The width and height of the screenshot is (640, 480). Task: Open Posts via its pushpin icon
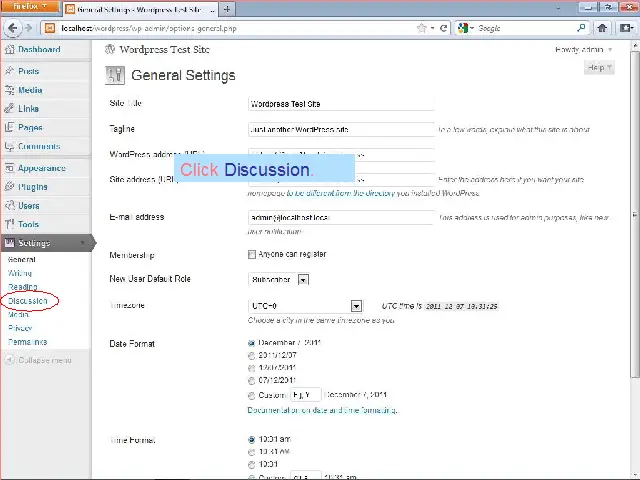coord(9,72)
